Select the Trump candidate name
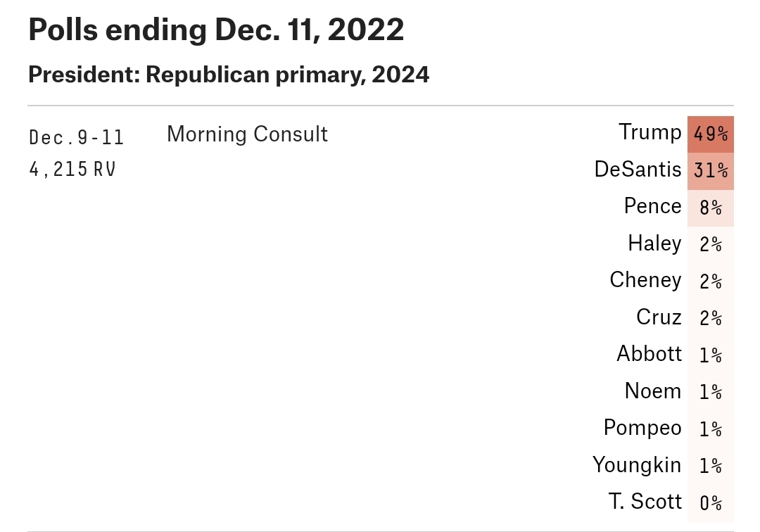The height and width of the screenshot is (532, 760). 650,132
